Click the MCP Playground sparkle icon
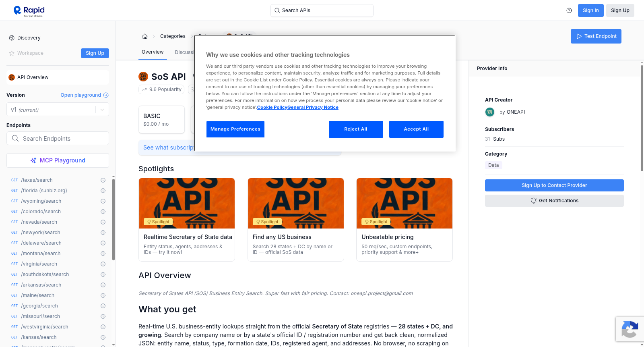The height and width of the screenshot is (347, 644). [33, 160]
